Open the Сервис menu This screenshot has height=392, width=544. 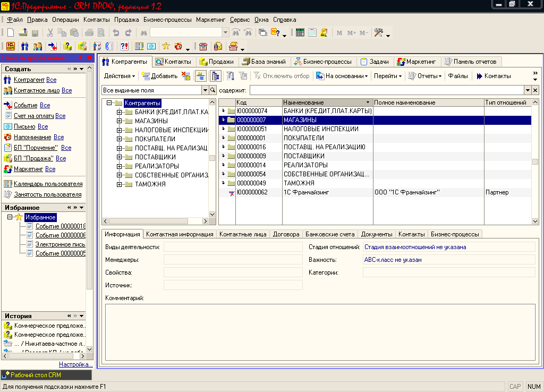click(x=240, y=19)
